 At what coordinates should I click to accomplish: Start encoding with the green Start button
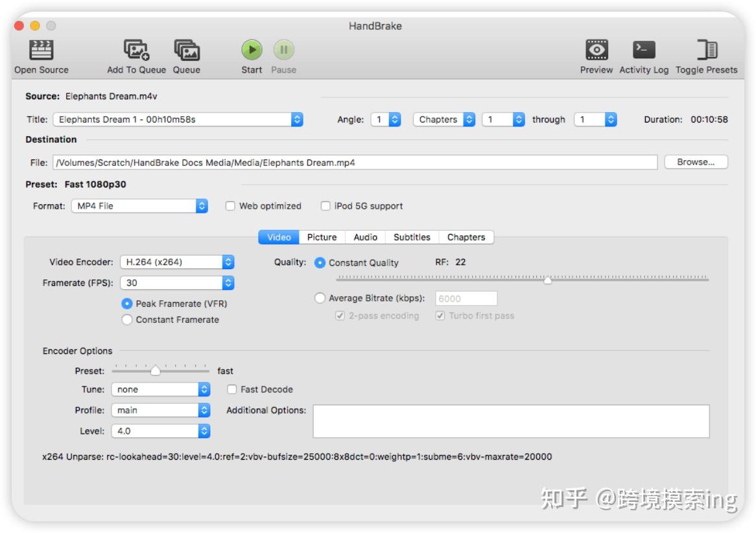252,50
